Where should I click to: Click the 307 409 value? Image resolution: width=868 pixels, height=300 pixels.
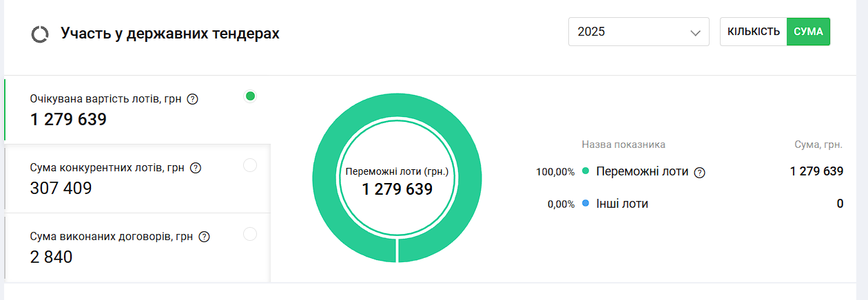(x=61, y=188)
